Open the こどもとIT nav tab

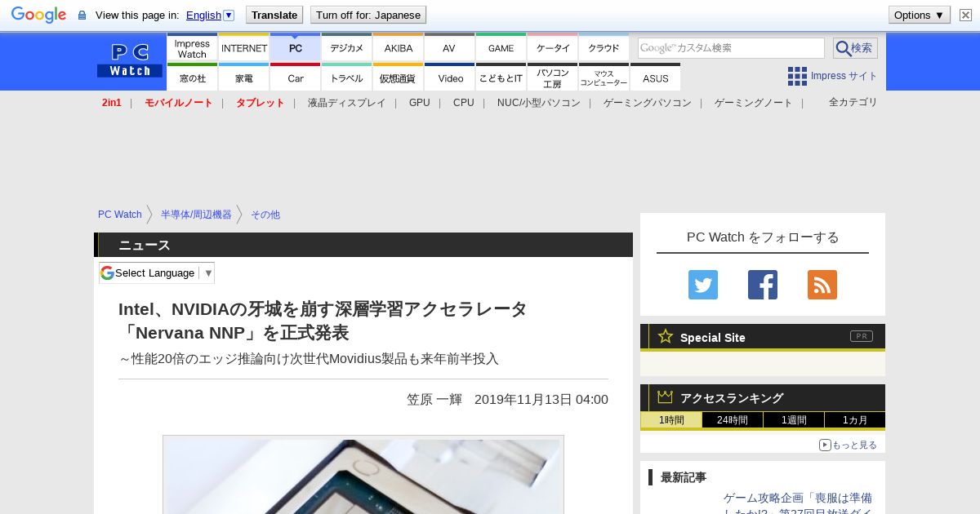501,78
